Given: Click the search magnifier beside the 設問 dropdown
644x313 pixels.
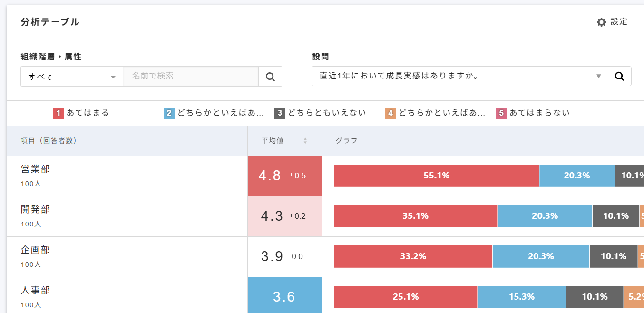Looking at the screenshot, I should click(x=620, y=76).
